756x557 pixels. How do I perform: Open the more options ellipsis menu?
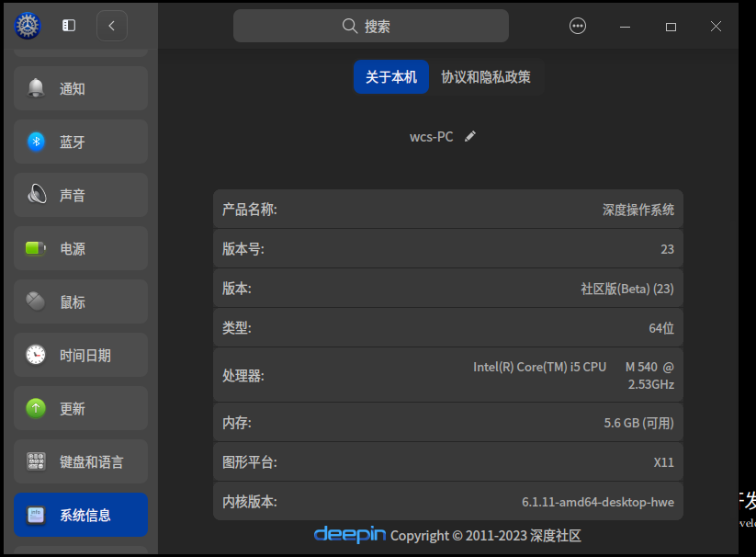tap(578, 26)
